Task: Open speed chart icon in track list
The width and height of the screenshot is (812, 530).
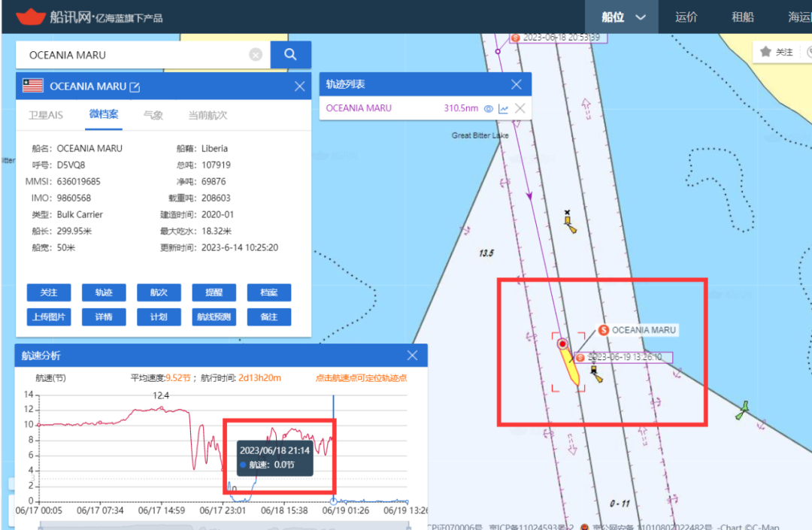Action: (x=503, y=108)
